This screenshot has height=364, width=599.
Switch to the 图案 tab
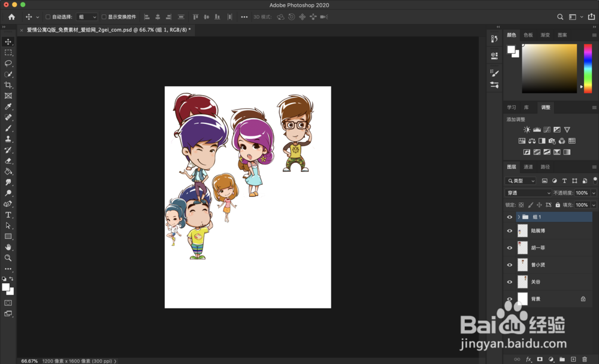coord(562,35)
